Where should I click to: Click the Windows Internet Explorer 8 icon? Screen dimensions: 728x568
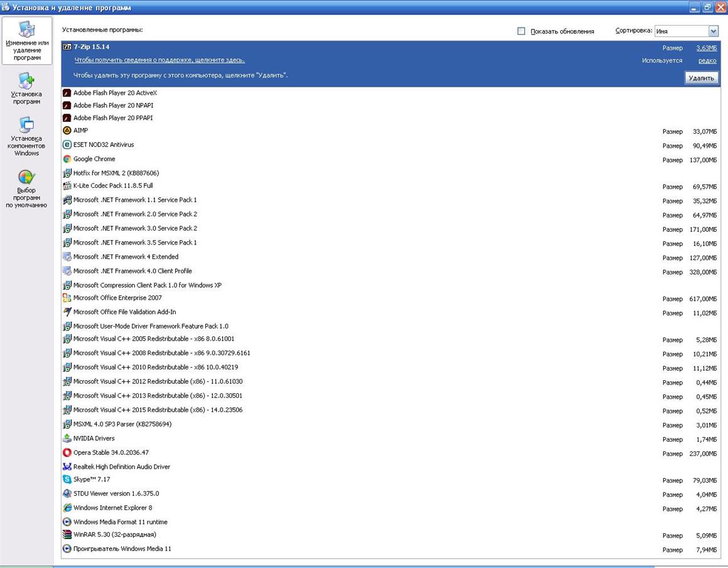(67, 508)
